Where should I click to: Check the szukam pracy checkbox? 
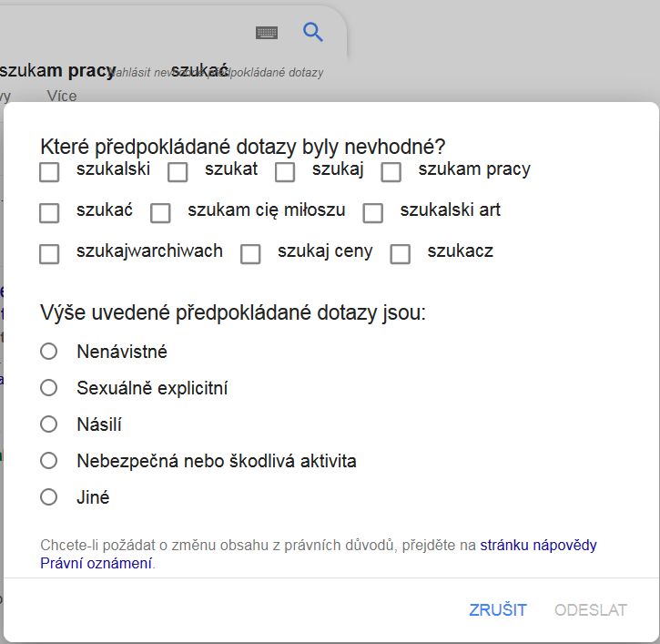(391, 171)
